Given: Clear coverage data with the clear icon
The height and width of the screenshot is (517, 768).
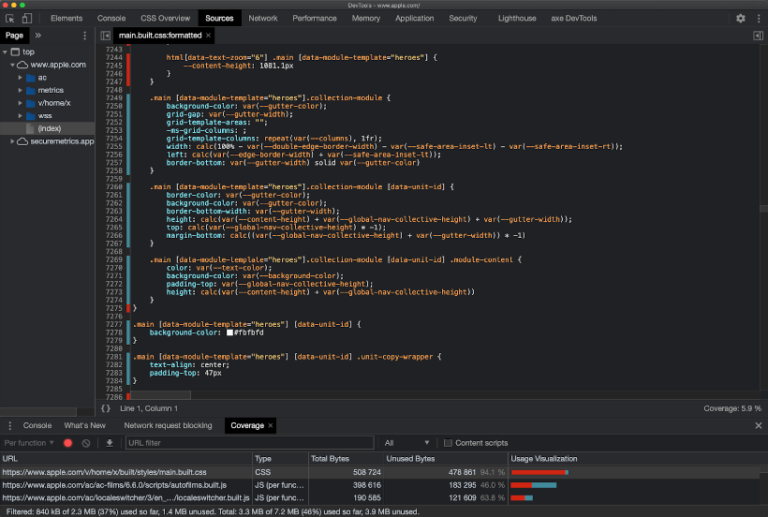Looking at the screenshot, I should [86, 443].
